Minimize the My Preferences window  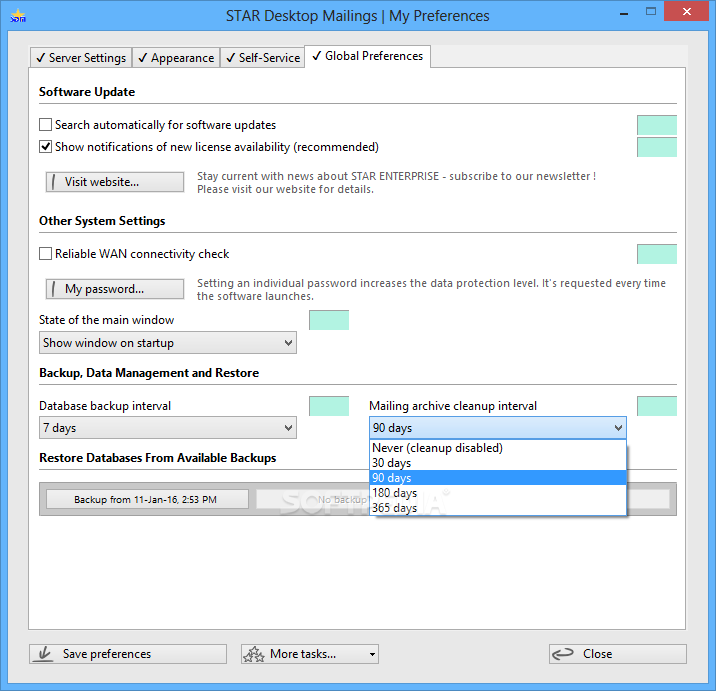624,13
